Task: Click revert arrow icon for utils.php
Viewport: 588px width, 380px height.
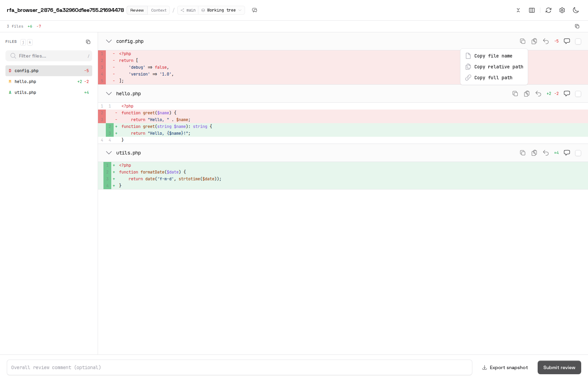Action: click(546, 153)
